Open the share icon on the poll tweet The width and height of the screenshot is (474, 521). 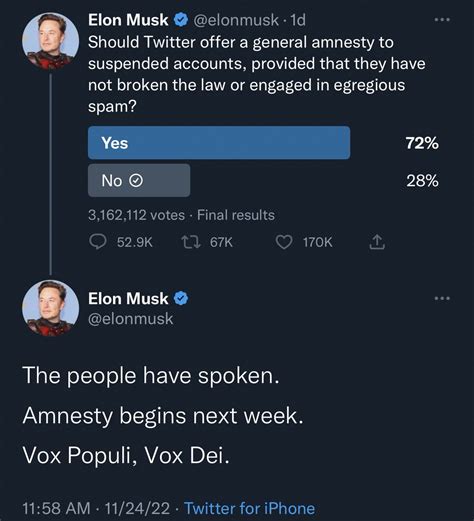(x=377, y=242)
